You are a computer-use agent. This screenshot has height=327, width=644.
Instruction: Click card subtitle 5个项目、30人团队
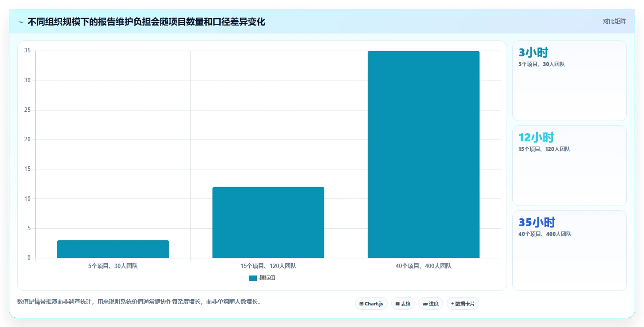542,64
